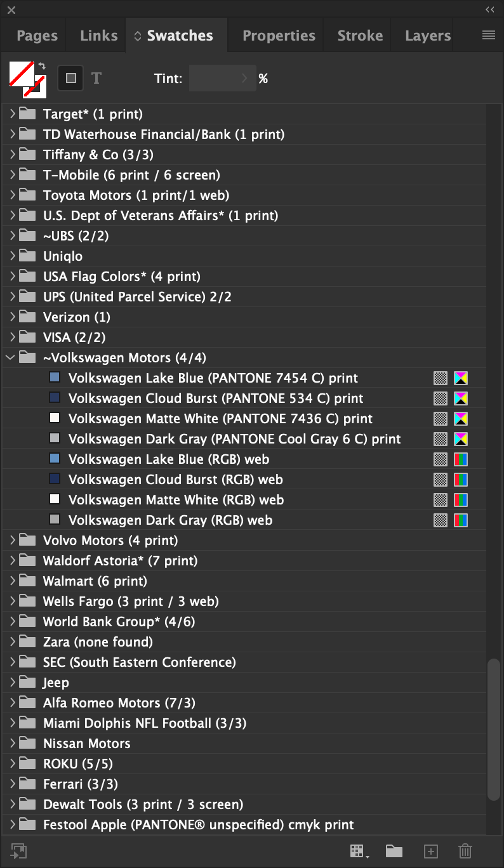Click RGB icon for Matte White web
The height and width of the screenshot is (868, 504).
(x=461, y=501)
